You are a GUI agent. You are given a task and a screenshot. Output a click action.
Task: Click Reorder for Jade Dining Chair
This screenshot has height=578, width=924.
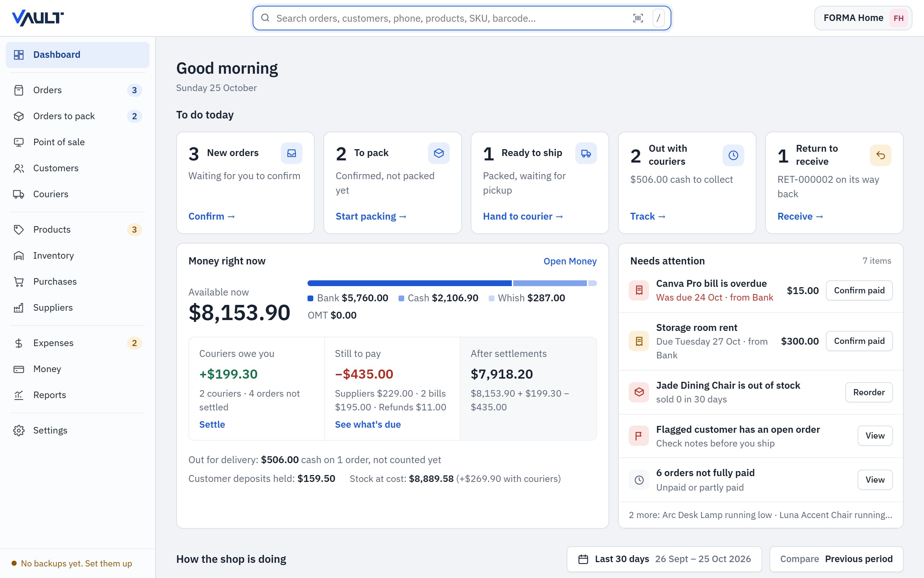(869, 392)
